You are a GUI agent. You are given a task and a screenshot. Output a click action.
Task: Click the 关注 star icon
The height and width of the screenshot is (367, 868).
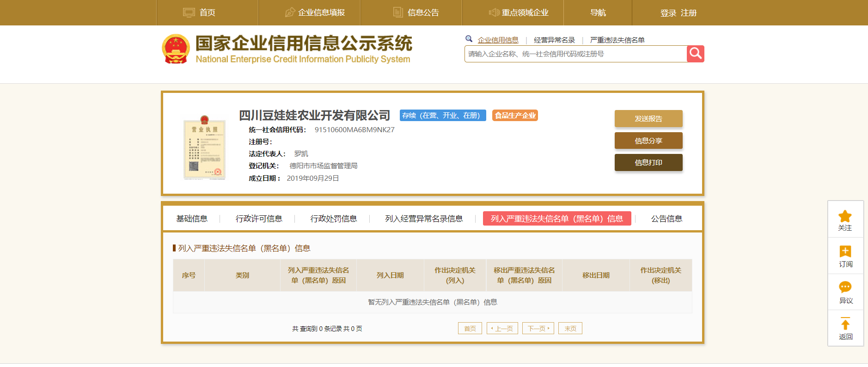845,216
